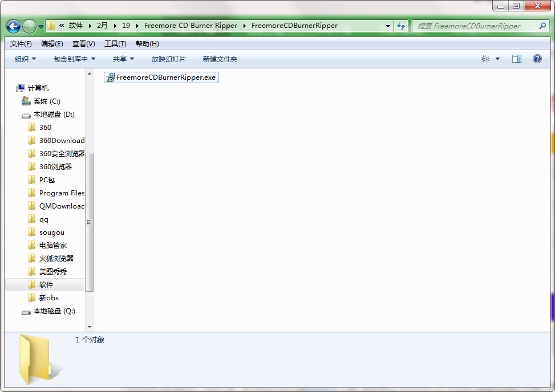Open the 360Download folder
Image resolution: width=555 pixels, height=392 pixels.
click(56, 140)
